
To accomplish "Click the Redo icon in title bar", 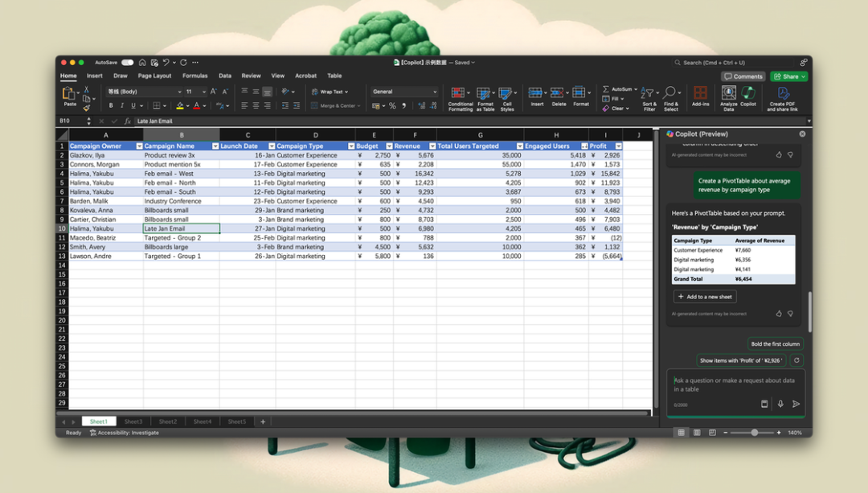I will [183, 63].
